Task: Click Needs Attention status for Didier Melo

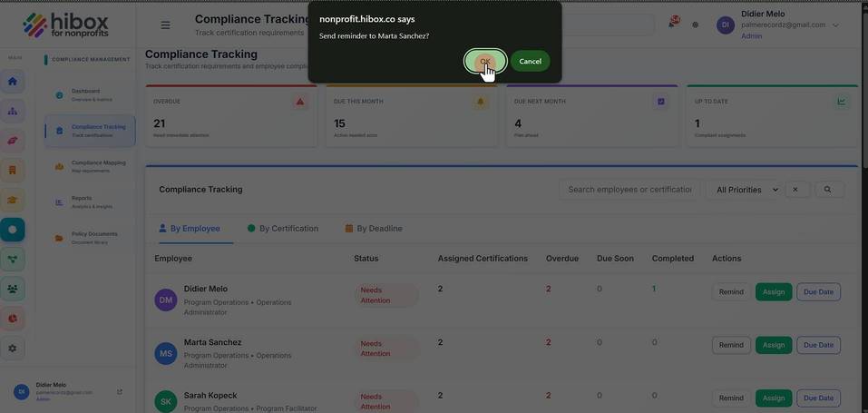Action: (x=385, y=296)
